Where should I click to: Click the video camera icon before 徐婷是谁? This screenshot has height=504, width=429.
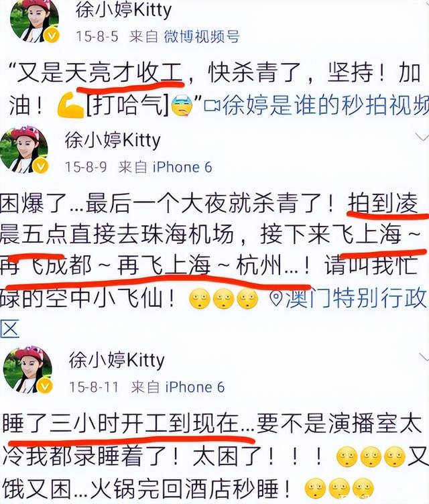(212, 105)
